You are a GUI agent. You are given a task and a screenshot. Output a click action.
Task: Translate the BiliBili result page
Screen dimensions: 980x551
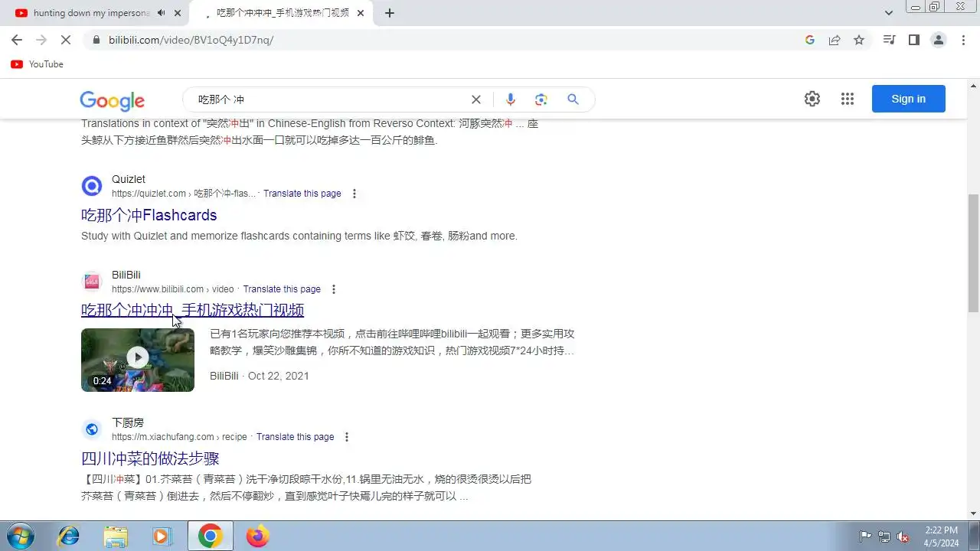pos(282,289)
